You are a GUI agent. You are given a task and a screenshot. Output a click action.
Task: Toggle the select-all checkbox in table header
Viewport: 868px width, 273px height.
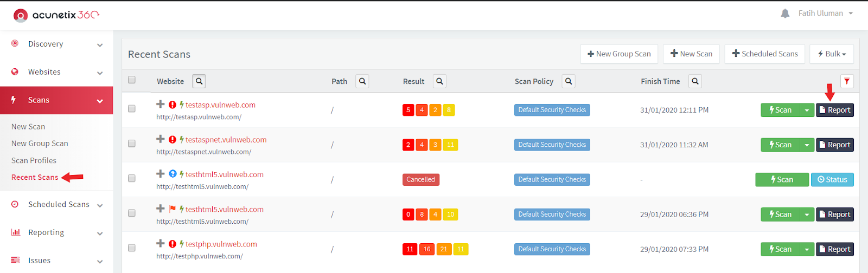(x=132, y=80)
